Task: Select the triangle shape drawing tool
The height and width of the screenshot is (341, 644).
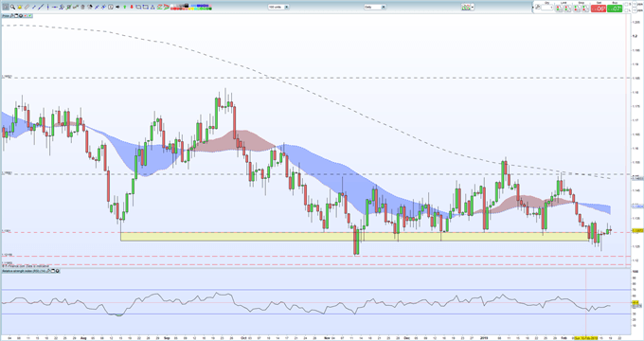Action: [x=152, y=7]
